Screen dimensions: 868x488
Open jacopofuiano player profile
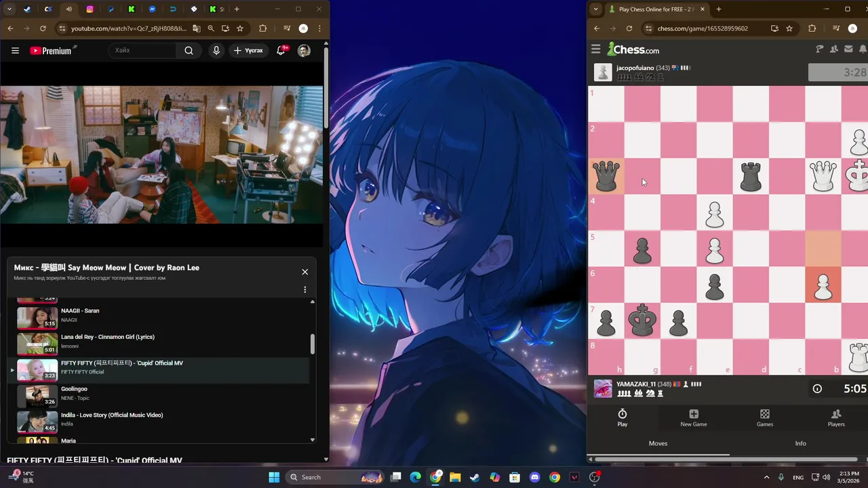point(635,68)
